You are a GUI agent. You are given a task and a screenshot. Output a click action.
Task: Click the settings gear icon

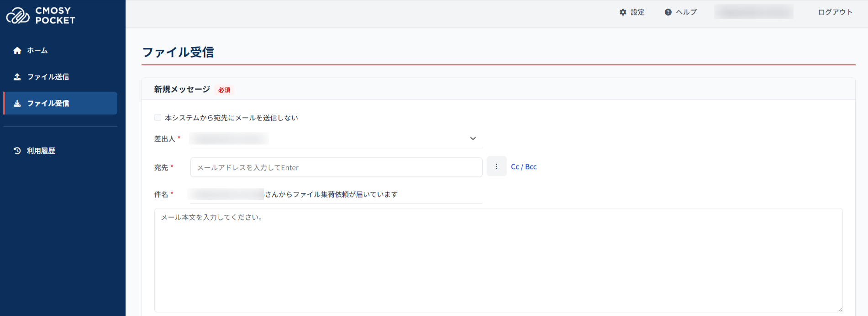[623, 12]
